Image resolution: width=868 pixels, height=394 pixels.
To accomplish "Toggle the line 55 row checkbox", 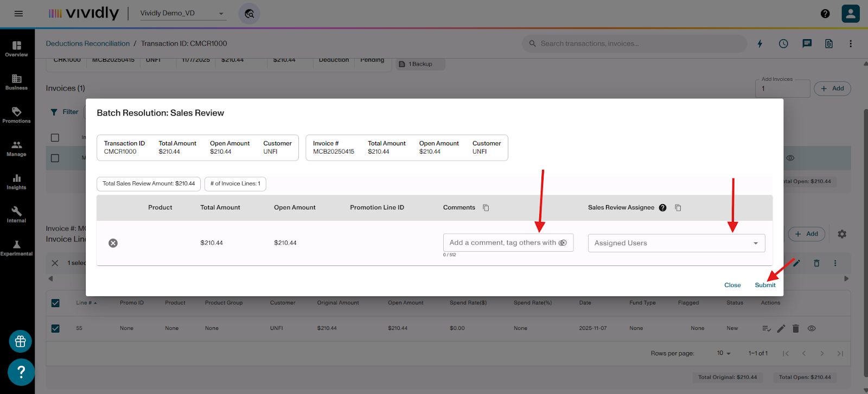I will (55, 328).
